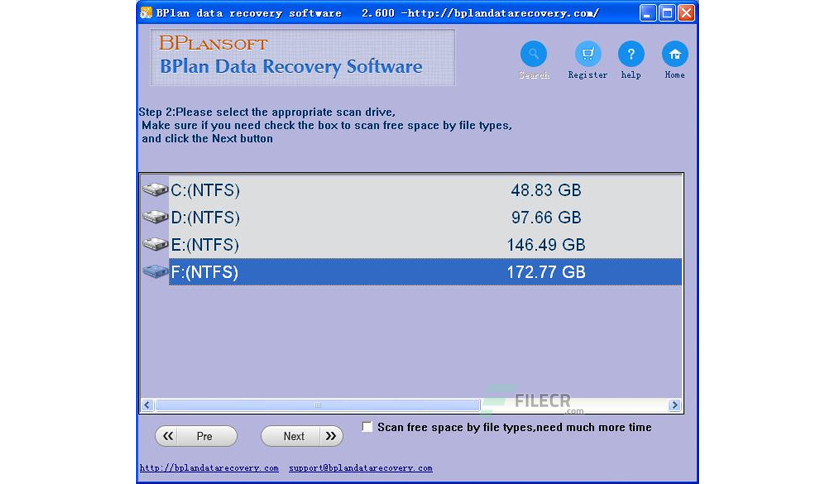Viewport: 836px width, 484px height.
Task: Click the Pre button
Action: pos(196,436)
